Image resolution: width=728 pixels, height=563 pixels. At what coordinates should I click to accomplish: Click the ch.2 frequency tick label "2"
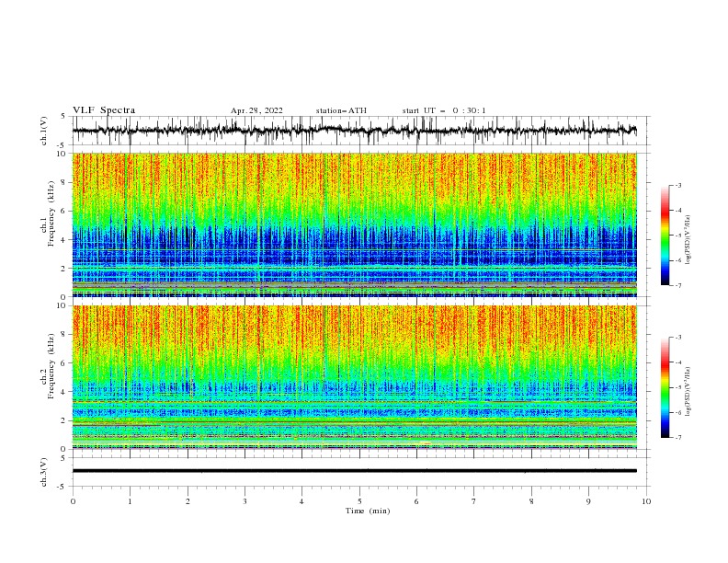point(63,420)
